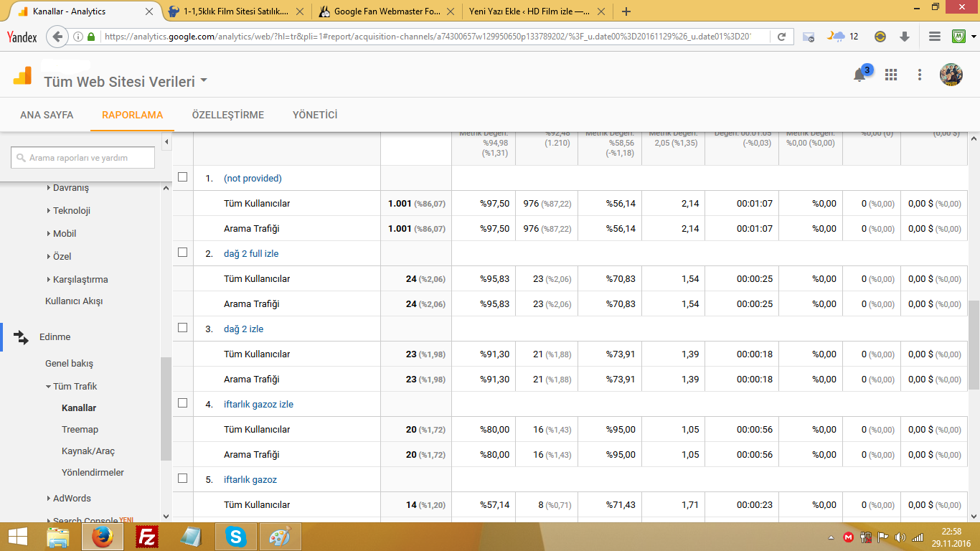The image size is (980, 551).
Task: Open File Explorer from the taskbar
Action: 58,537
